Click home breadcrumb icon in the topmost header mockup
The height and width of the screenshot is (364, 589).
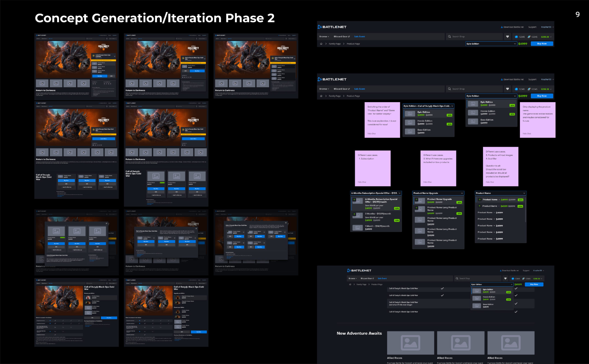tap(321, 44)
